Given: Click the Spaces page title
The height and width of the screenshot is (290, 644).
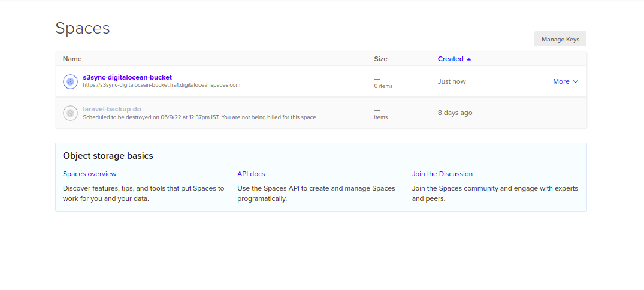Looking at the screenshot, I should pos(83,28).
